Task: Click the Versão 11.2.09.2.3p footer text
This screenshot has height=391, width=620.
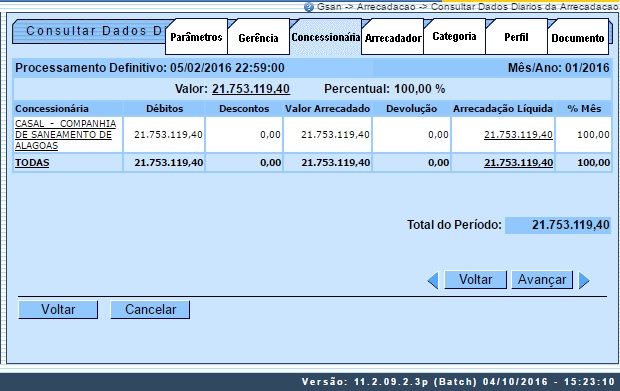Action: point(458,382)
